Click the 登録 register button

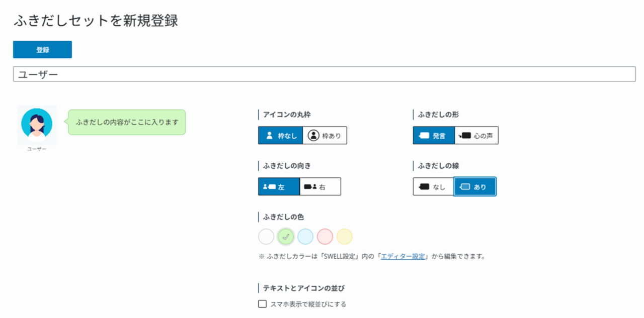[42, 50]
